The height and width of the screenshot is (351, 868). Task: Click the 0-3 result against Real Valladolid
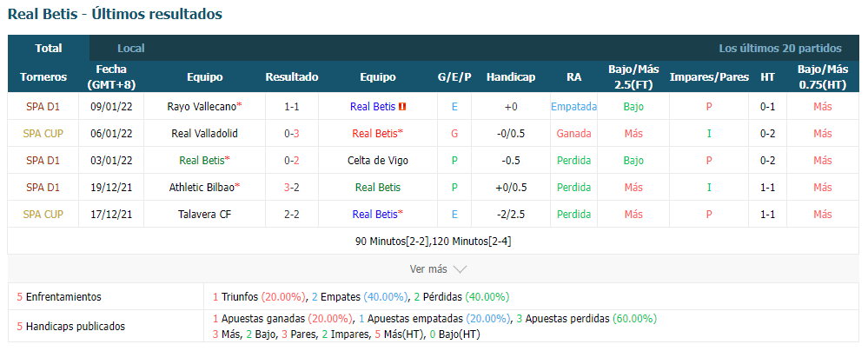coord(292,134)
